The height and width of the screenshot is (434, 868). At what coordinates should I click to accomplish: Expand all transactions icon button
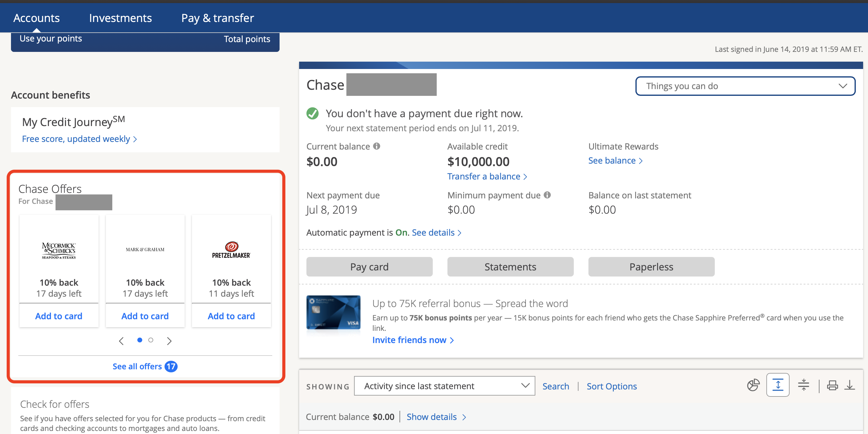click(x=778, y=385)
